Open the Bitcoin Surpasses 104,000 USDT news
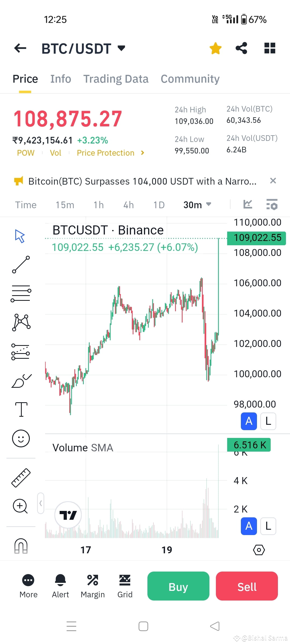This screenshot has width=290, height=644. (x=142, y=181)
